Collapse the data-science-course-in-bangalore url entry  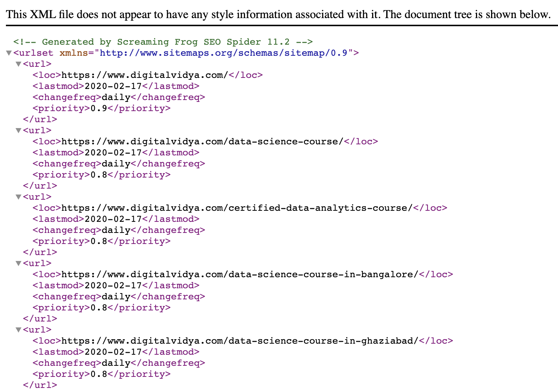[18, 263]
